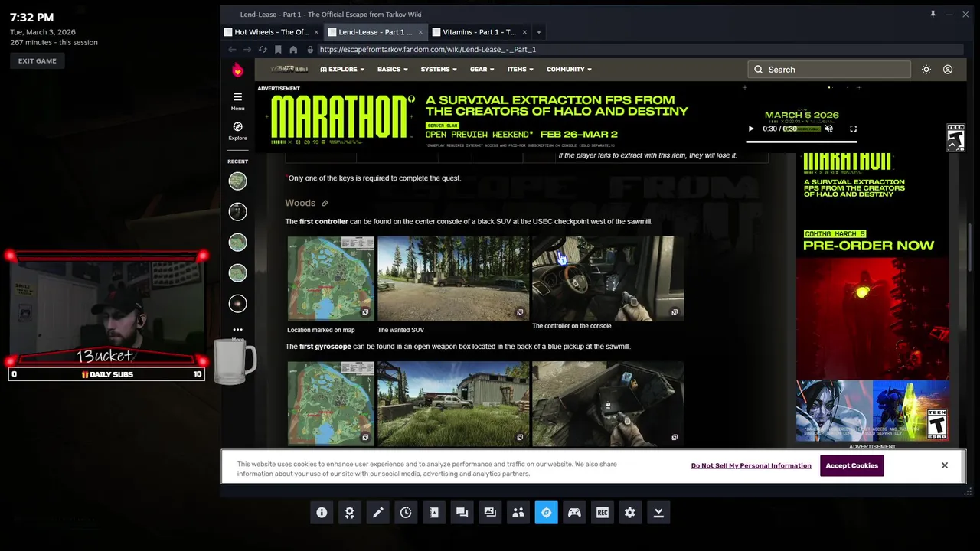The width and height of the screenshot is (980, 551).
Task: Unmute the Marathon ad video
Action: point(828,129)
